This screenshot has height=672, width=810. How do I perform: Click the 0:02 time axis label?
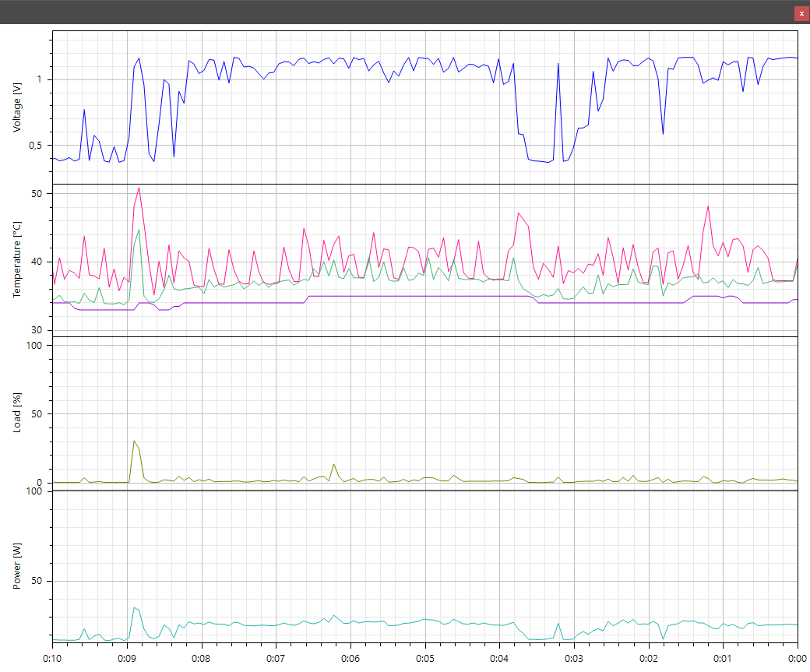649,659
